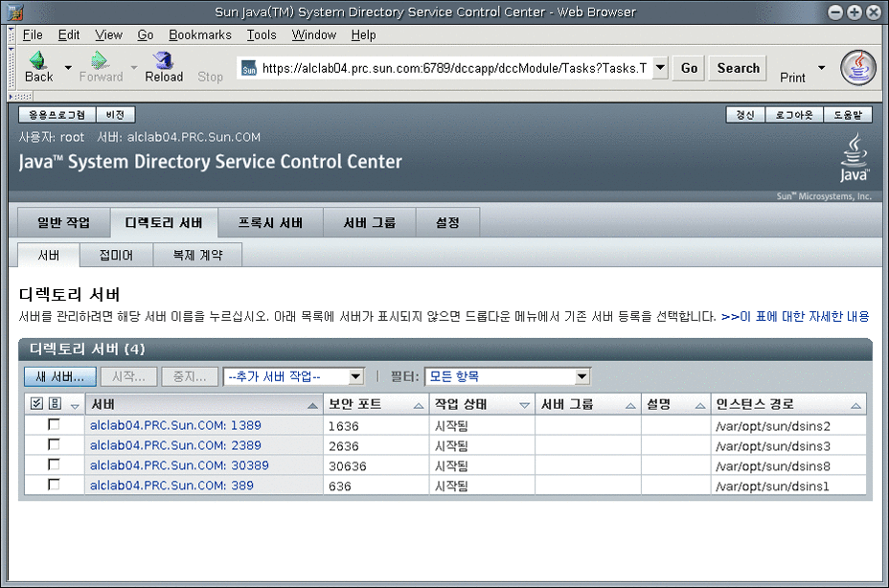Click the 버전 button in the banner
Image resolution: width=889 pixels, height=588 pixels.
115,115
